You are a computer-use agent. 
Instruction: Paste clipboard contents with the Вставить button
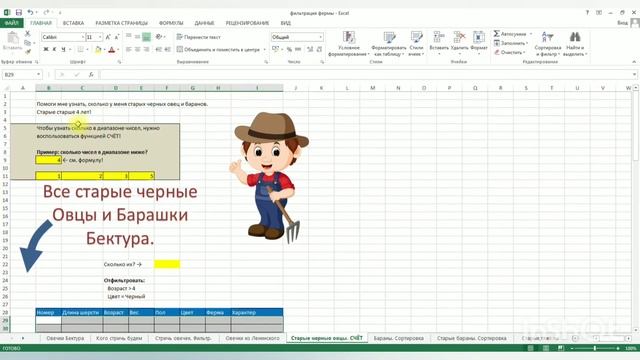[x=12, y=42]
